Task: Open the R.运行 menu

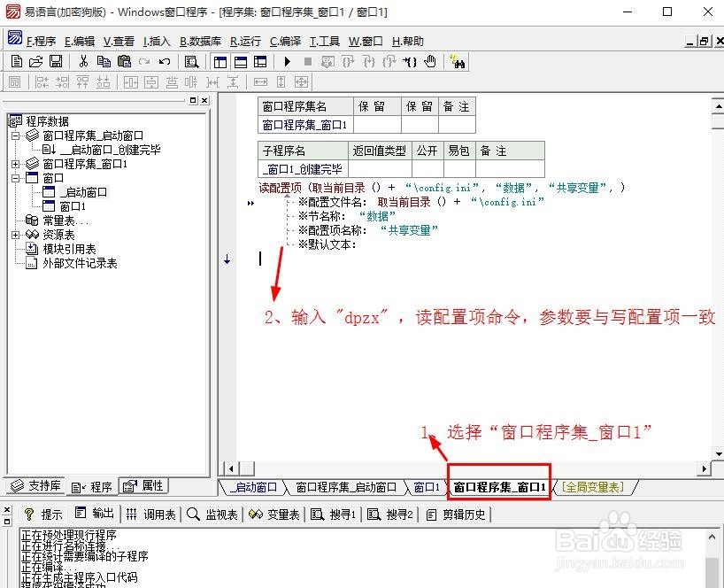Action: 246,42
